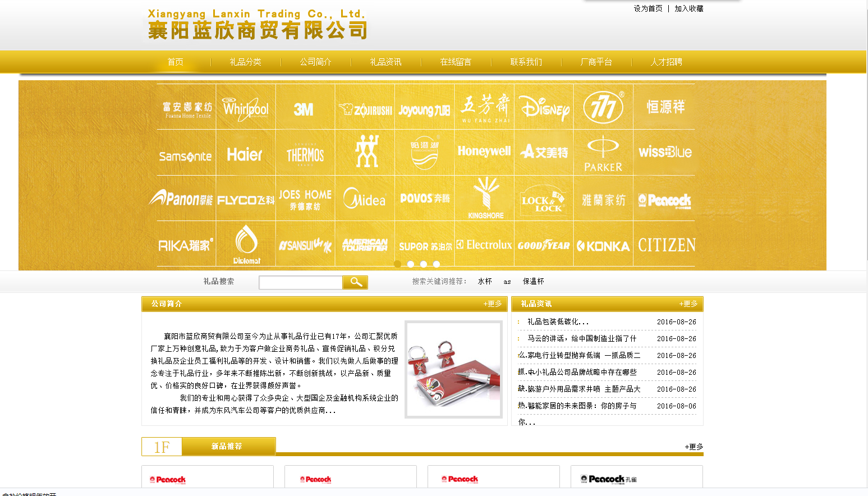Image resolution: width=868 pixels, height=496 pixels.
Task: Click the Lock & Lock brand logo
Action: click(x=543, y=200)
